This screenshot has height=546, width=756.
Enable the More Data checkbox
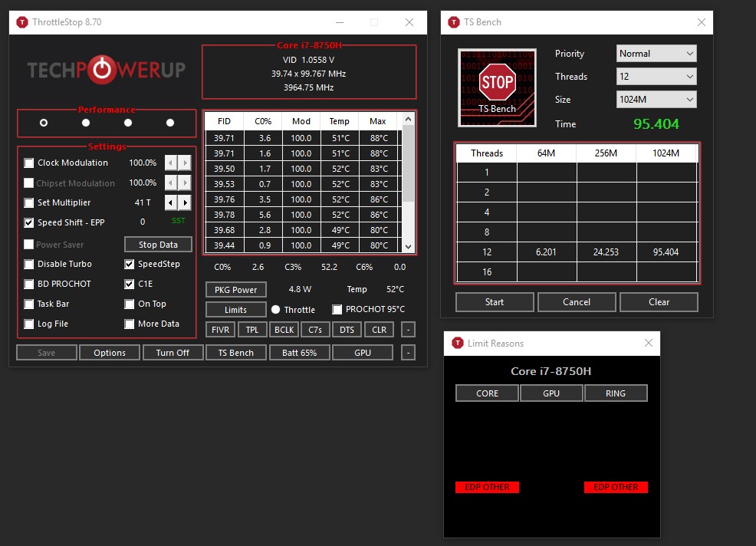pyautogui.click(x=130, y=324)
